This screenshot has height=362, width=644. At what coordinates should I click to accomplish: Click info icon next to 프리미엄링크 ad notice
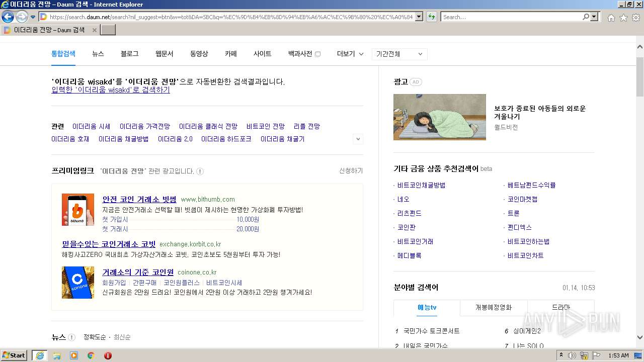tap(200, 171)
